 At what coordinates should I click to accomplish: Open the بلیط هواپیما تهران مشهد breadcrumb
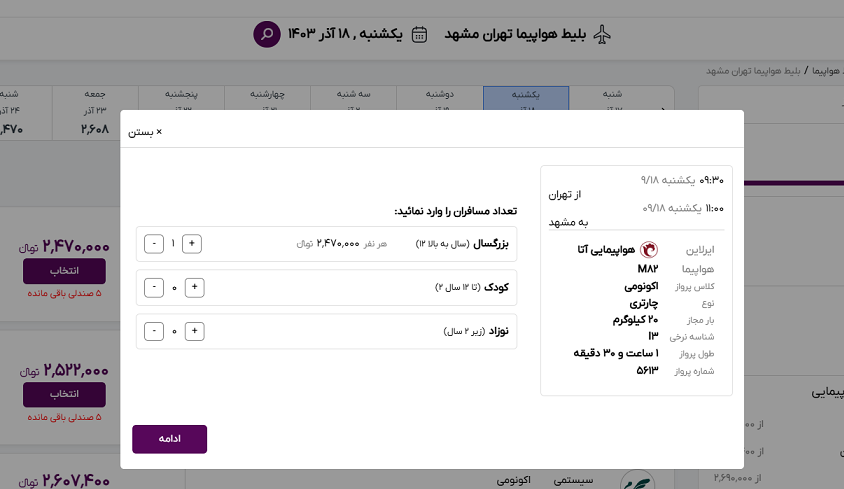(x=753, y=71)
